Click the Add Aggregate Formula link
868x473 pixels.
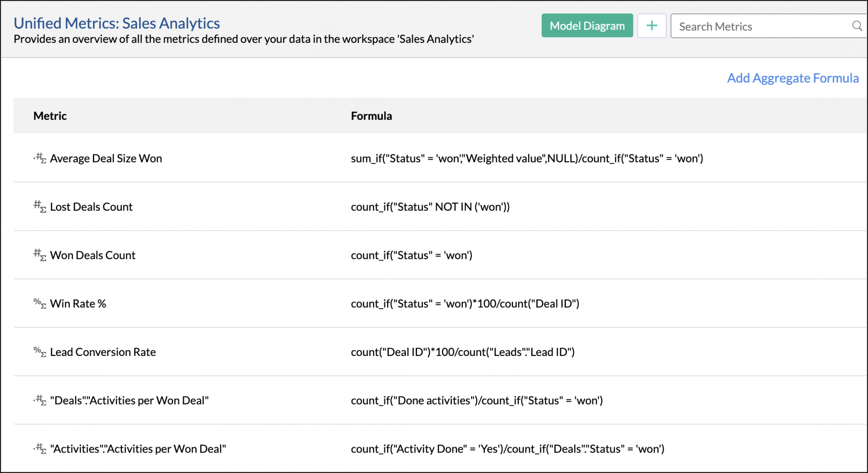[792, 78]
